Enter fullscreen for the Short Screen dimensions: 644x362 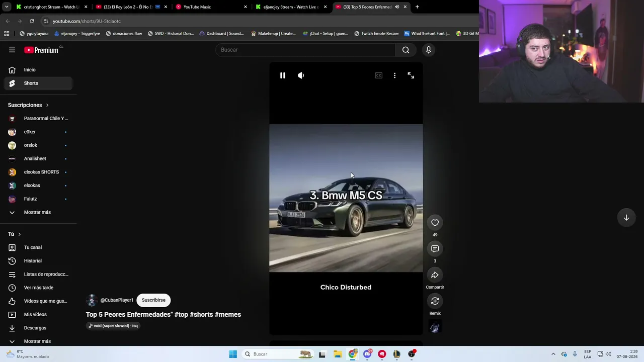411,75
